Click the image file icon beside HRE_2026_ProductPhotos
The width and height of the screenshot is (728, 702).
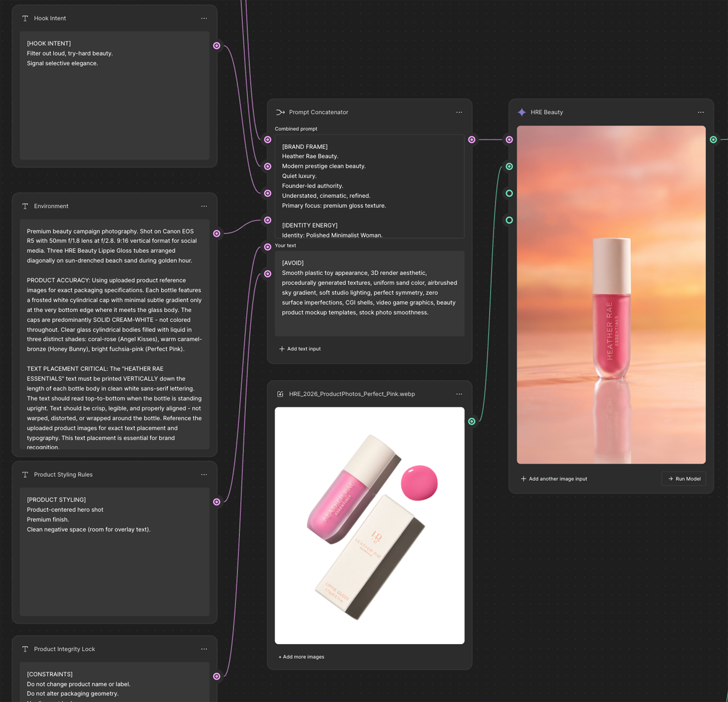point(280,394)
